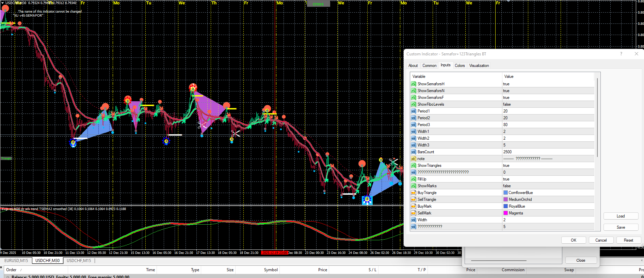Click the Reset button
The height and width of the screenshot is (278, 644).
pyautogui.click(x=628, y=240)
